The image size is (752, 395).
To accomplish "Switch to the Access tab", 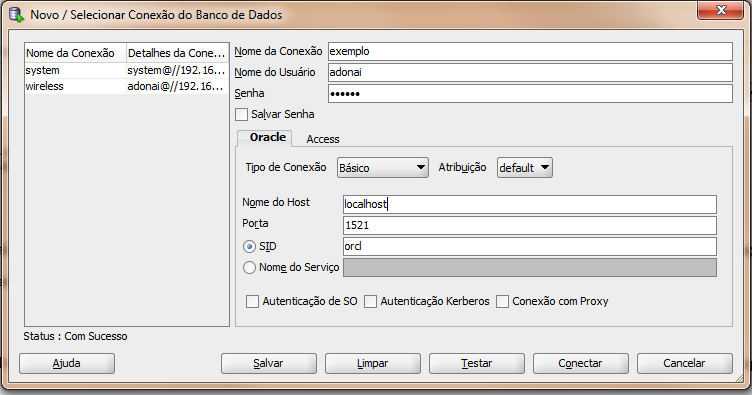I will click(323, 139).
